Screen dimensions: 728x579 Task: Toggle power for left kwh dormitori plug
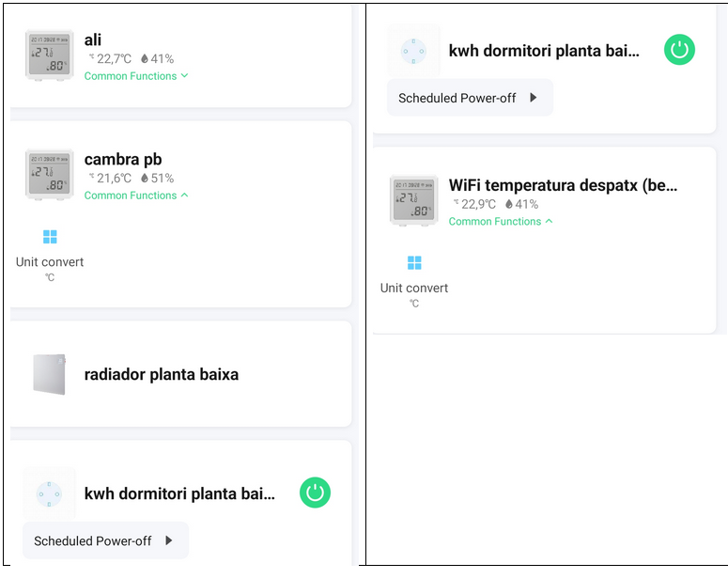[315, 493]
